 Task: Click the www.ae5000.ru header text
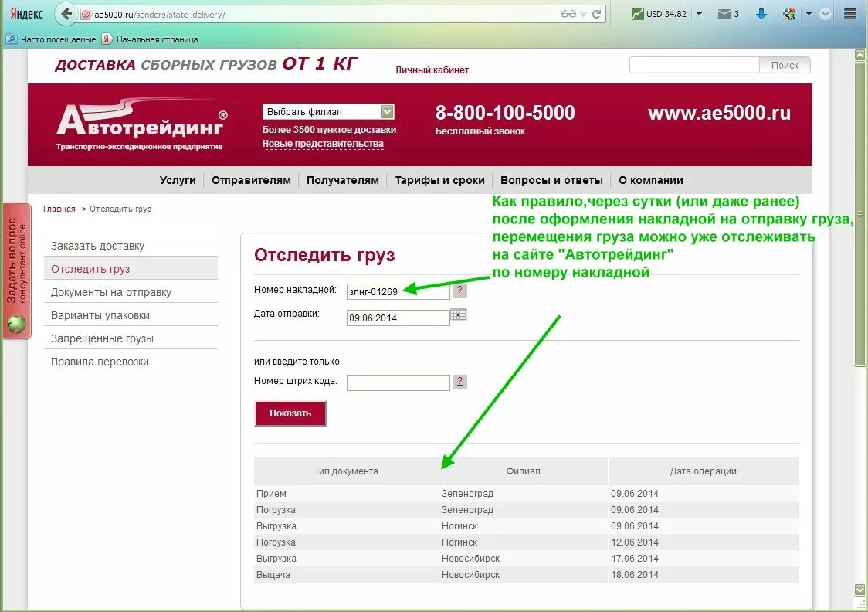click(x=719, y=113)
